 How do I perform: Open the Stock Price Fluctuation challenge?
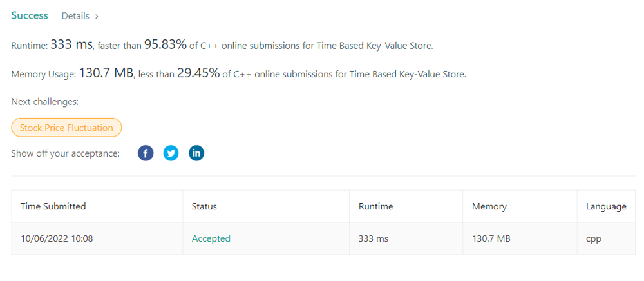[66, 128]
